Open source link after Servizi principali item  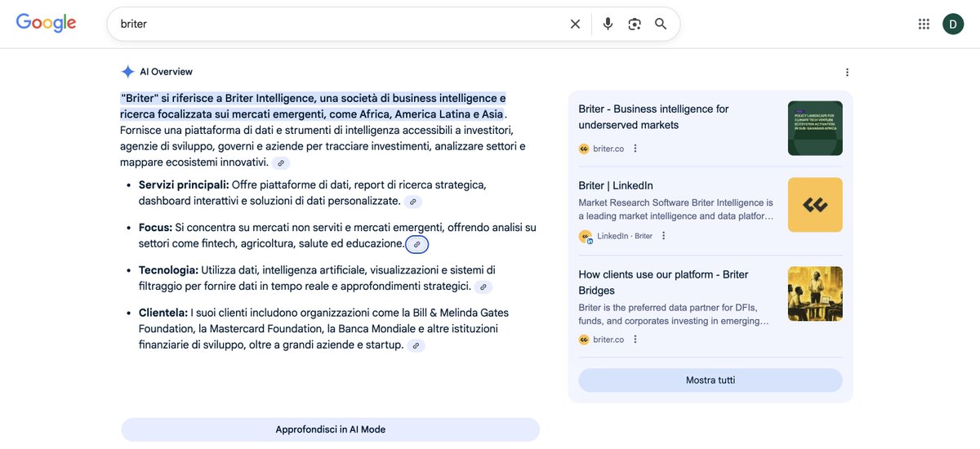pos(413,202)
